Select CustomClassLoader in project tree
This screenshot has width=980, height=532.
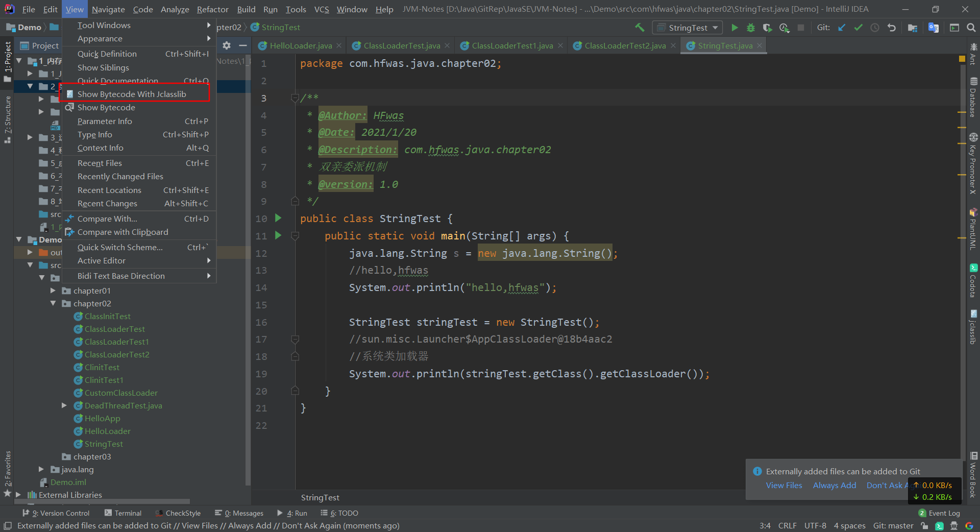pos(121,393)
